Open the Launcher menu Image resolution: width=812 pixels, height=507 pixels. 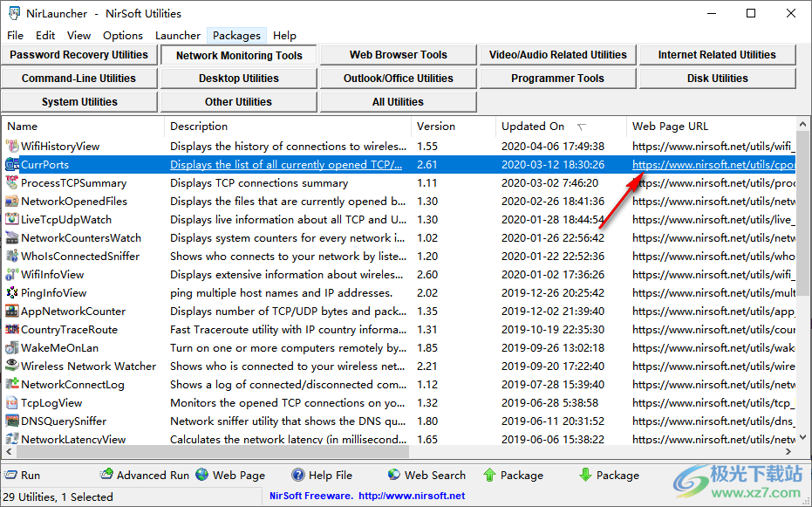(178, 35)
